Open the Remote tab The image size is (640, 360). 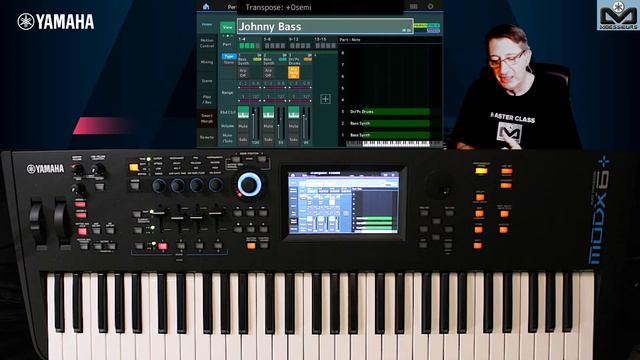point(207,137)
